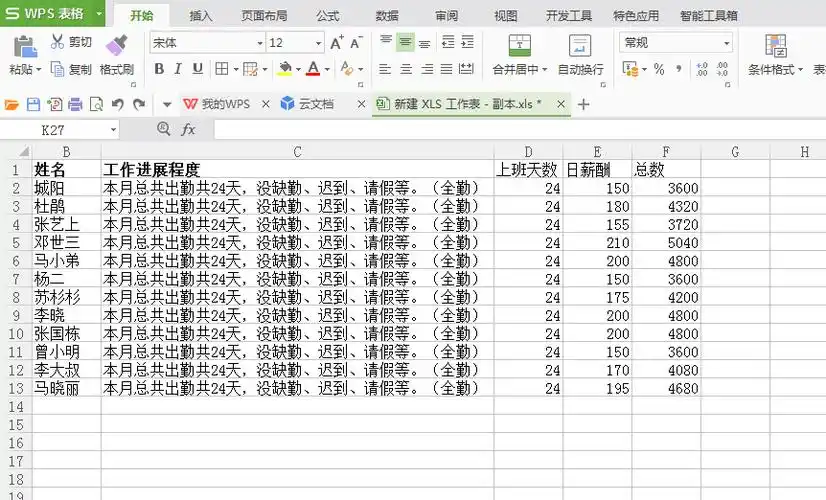Open the Name Box dropdown for K27
The image size is (826, 500).
click(x=113, y=130)
